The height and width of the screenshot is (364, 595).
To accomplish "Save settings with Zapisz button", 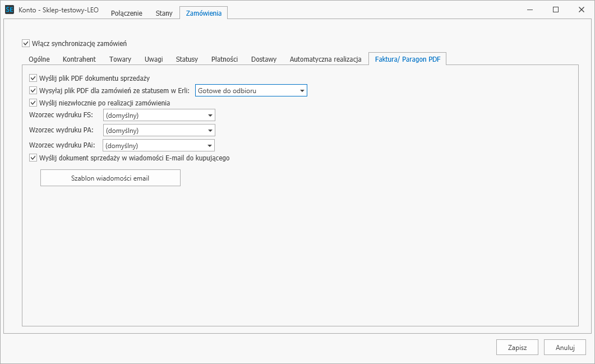I will (517, 347).
